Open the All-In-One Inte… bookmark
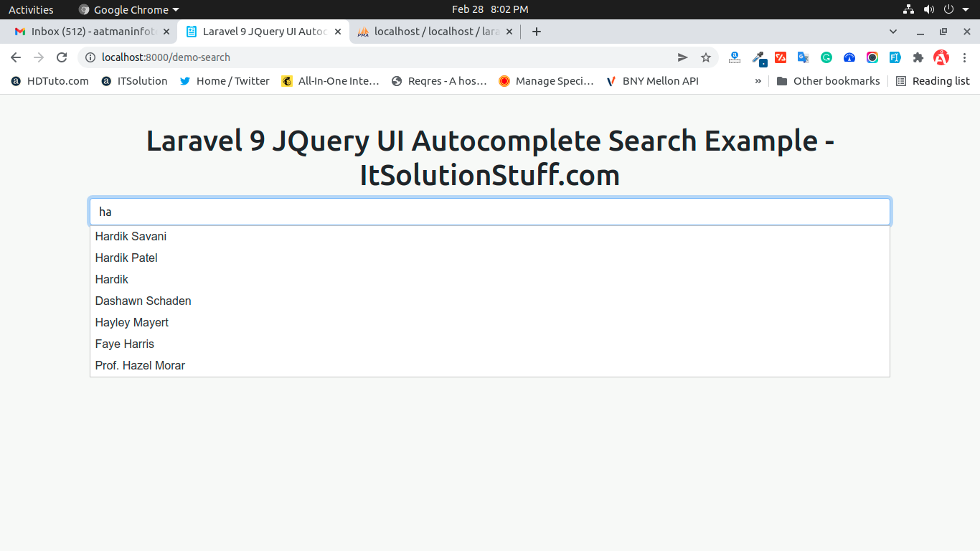 (330, 81)
